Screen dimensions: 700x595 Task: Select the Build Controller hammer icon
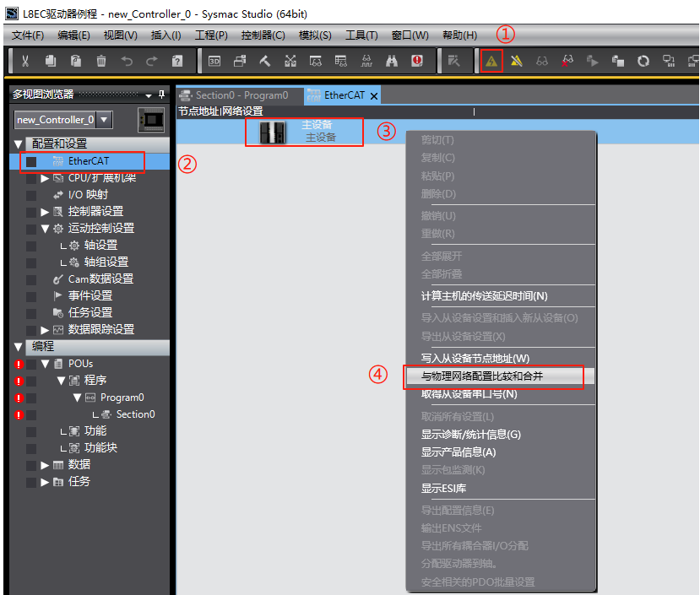point(265,62)
